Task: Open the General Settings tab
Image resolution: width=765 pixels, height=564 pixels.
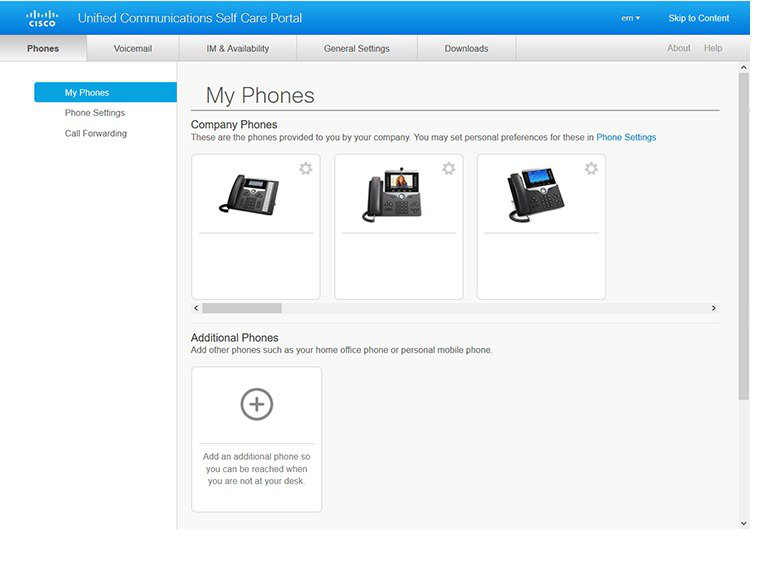Action: coord(357,48)
